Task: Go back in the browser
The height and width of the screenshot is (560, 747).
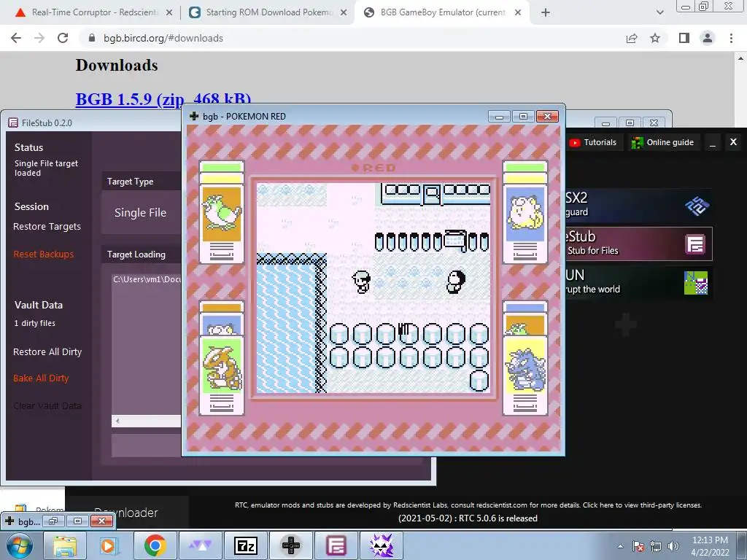Action: [16, 38]
